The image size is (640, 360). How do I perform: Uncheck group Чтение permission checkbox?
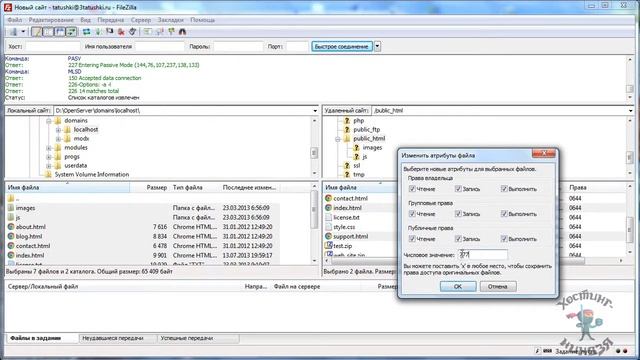pos(412,213)
